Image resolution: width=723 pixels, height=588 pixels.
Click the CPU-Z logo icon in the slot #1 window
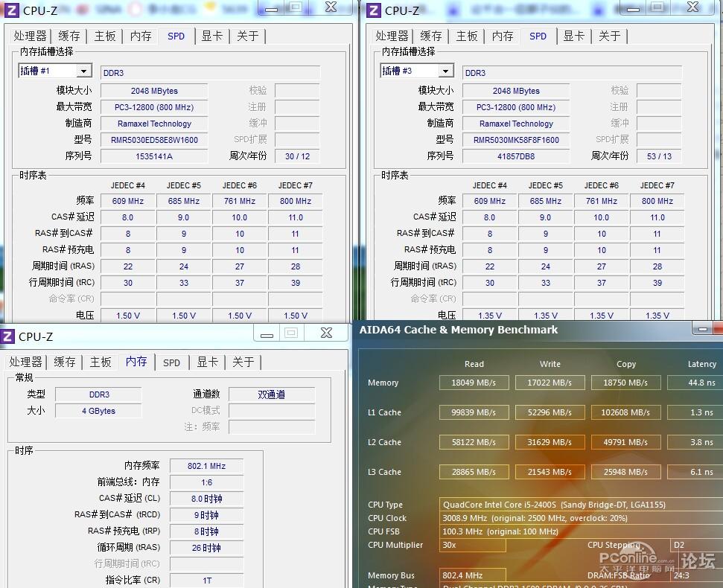pyautogui.click(x=11, y=10)
